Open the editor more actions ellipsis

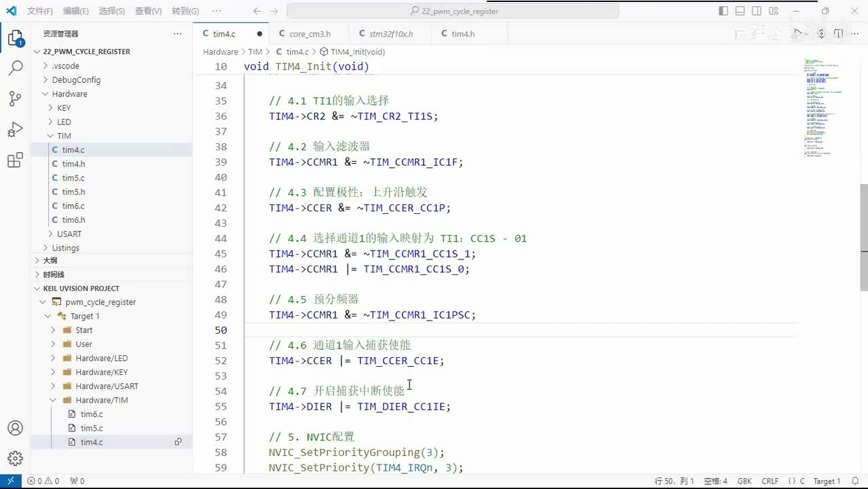[x=855, y=33]
